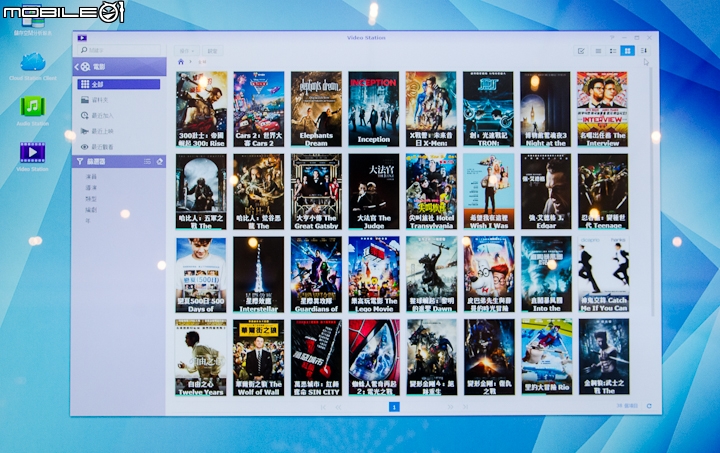Open the Rio movie poster
The image size is (720, 453).
[546, 357]
